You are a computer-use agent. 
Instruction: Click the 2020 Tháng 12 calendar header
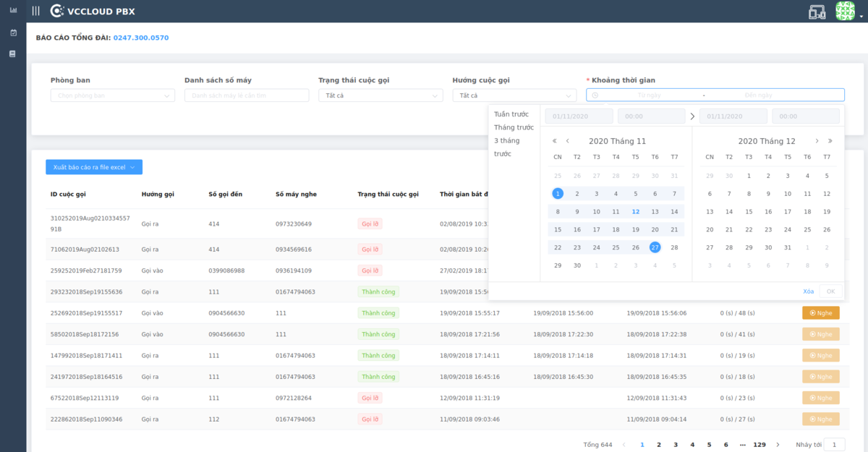point(767,141)
